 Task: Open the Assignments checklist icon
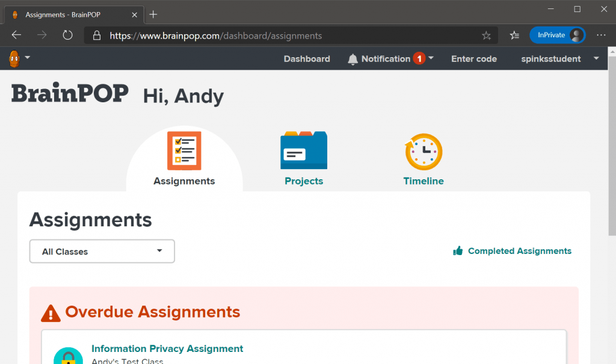[x=184, y=150]
